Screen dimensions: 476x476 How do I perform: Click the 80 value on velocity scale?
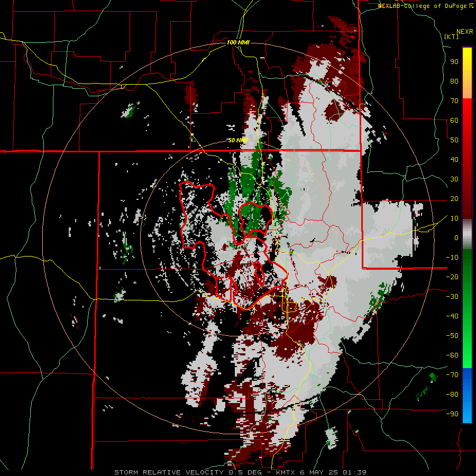454,81
